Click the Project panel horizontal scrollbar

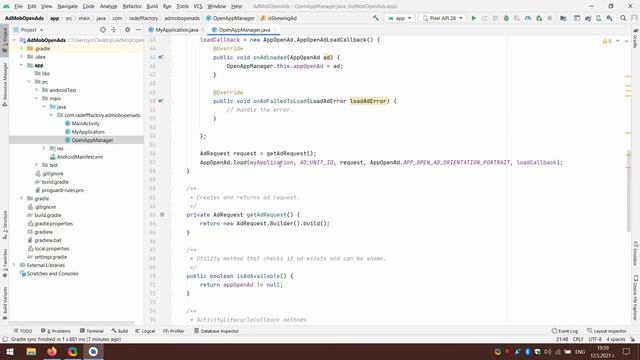[71, 322]
